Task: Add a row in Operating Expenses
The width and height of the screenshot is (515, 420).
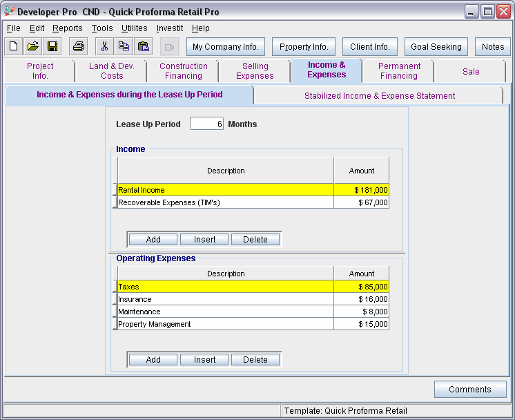Action: coord(153,359)
